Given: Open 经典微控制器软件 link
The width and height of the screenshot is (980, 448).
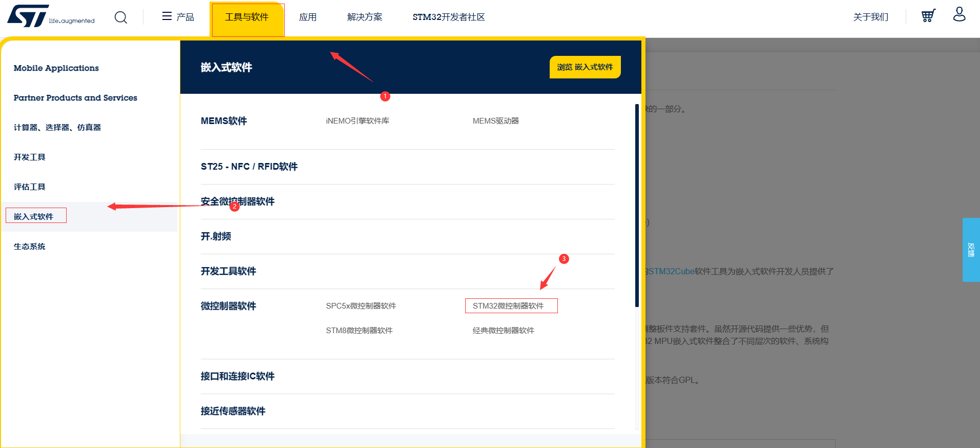Looking at the screenshot, I should (504, 331).
